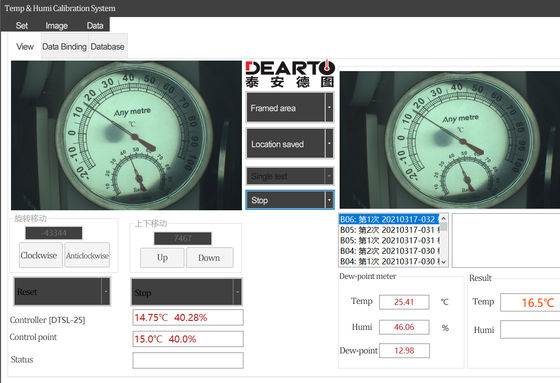Screen dimensions: 560x383
Task: Click the list scrollbar up arrow
Action: coord(443,218)
